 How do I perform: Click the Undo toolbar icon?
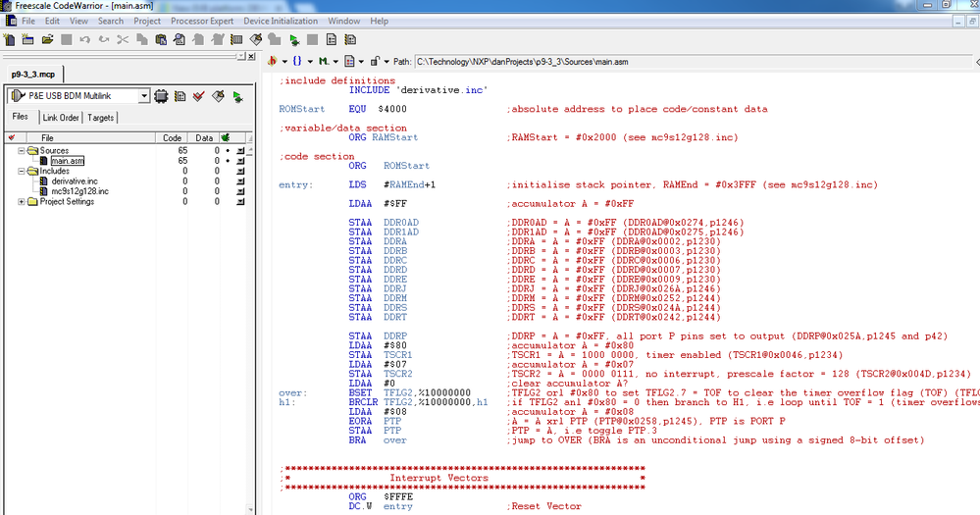click(x=85, y=39)
